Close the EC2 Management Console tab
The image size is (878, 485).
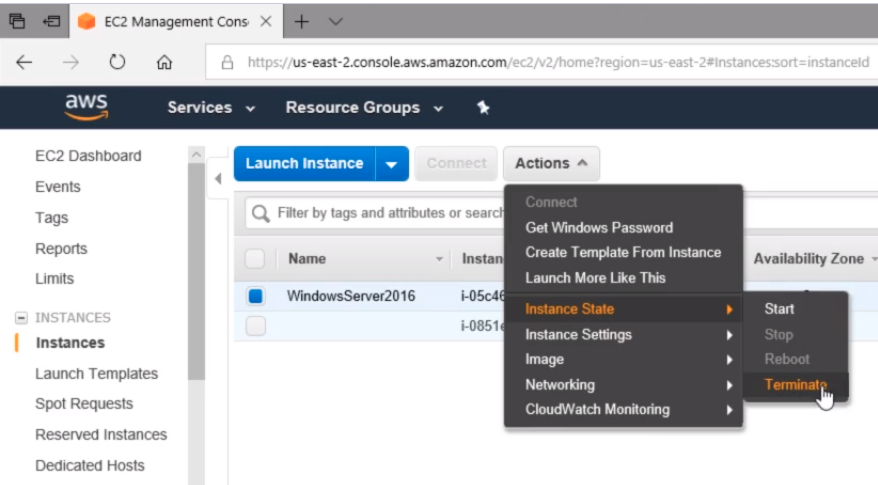(265, 21)
